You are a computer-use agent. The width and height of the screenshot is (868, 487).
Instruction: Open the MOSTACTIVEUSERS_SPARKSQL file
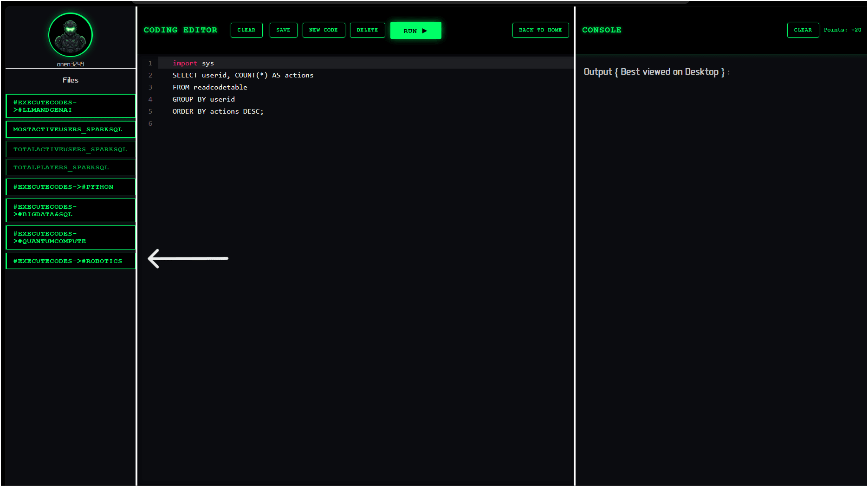(x=71, y=129)
